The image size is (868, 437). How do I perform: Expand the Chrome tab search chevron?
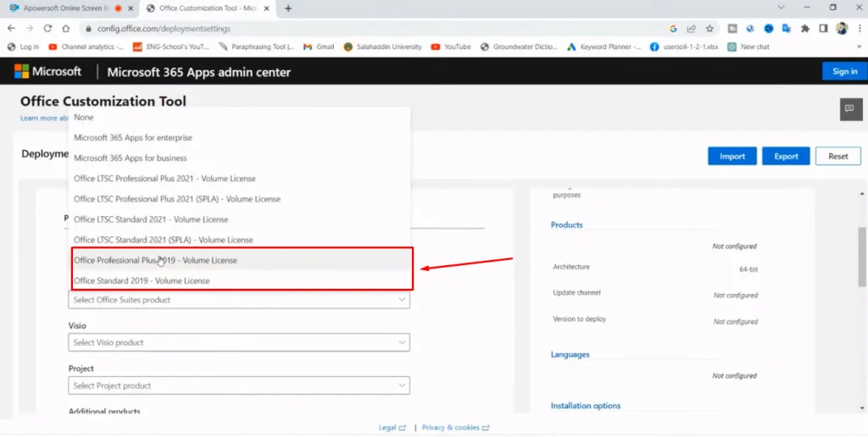[781, 8]
